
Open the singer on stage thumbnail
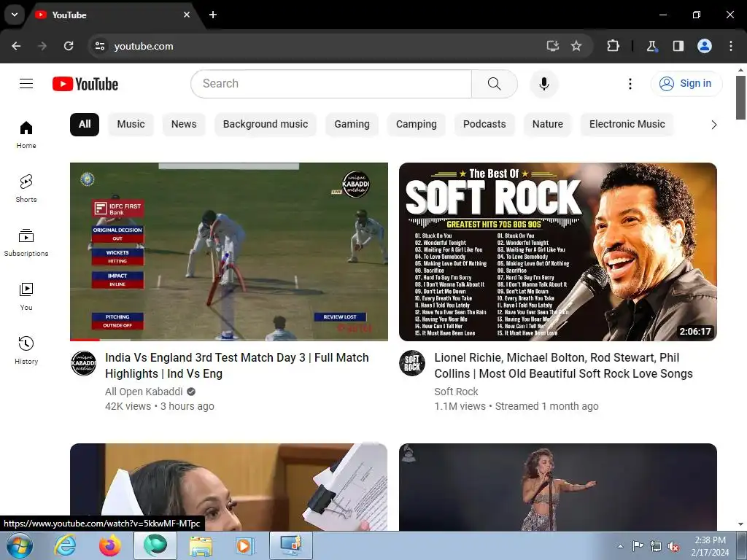(x=558, y=487)
